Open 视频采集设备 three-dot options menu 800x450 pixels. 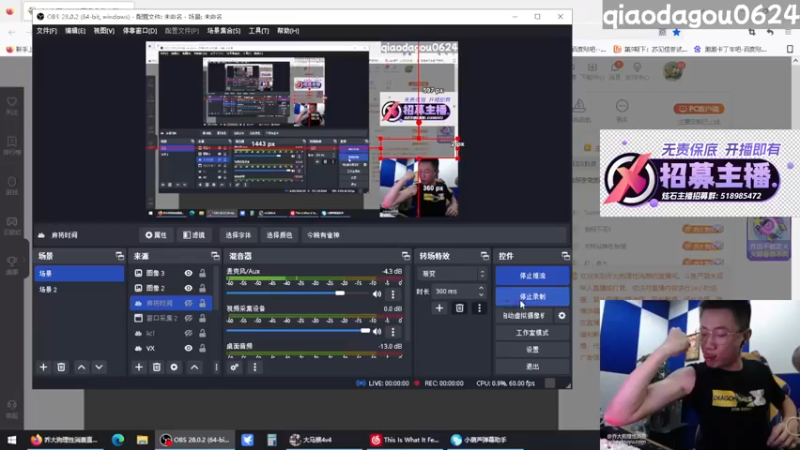tap(393, 332)
